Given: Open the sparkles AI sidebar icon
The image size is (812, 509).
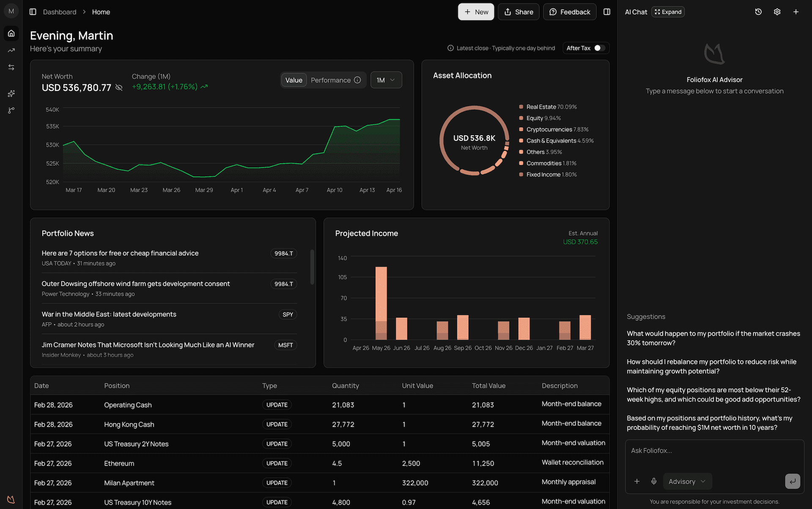Looking at the screenshot, I should tap(11, 94).
